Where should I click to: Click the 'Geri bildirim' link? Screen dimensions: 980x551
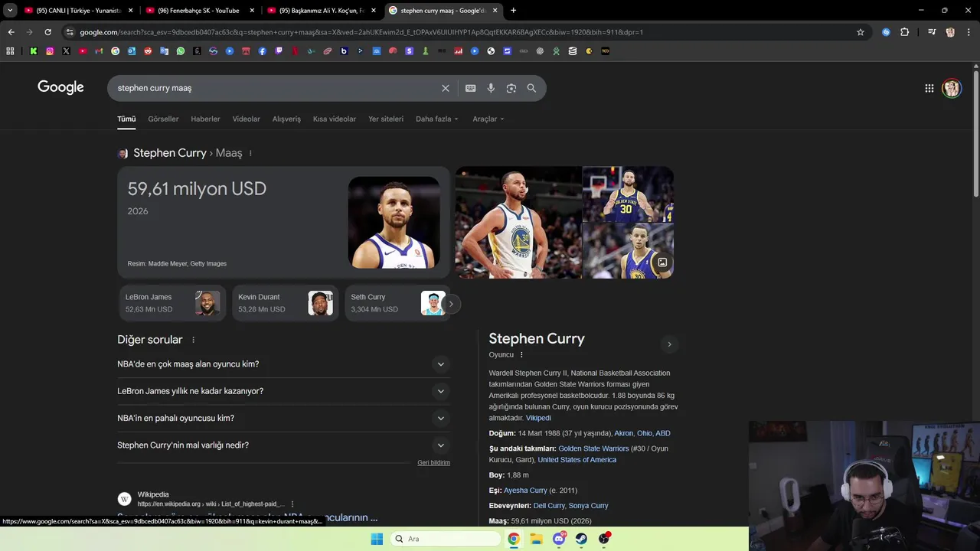433,463
